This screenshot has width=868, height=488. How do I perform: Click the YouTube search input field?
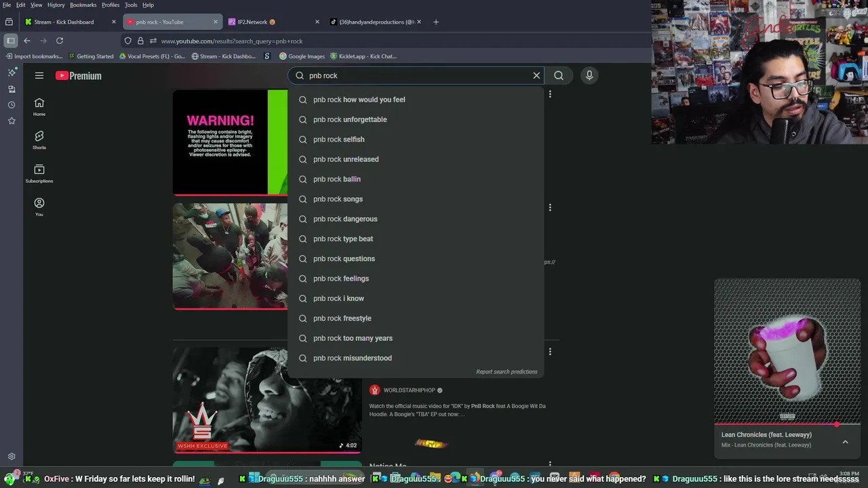417,75
